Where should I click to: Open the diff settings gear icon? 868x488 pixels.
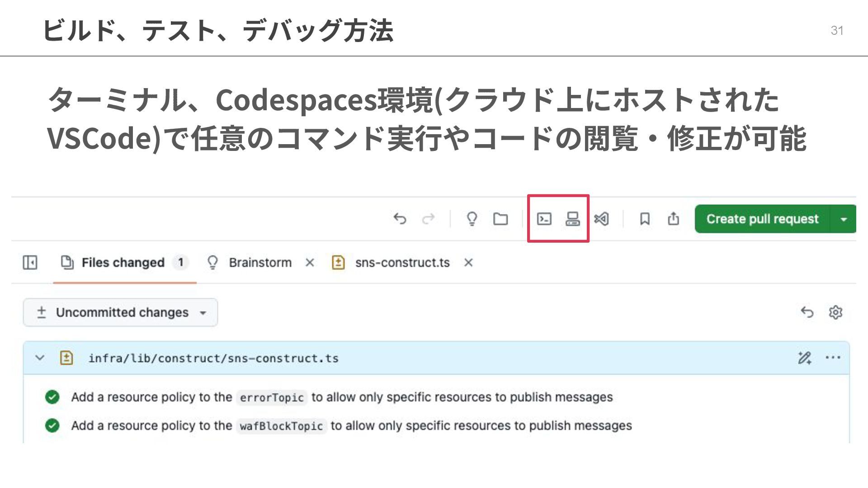click(x=835, y=312)
